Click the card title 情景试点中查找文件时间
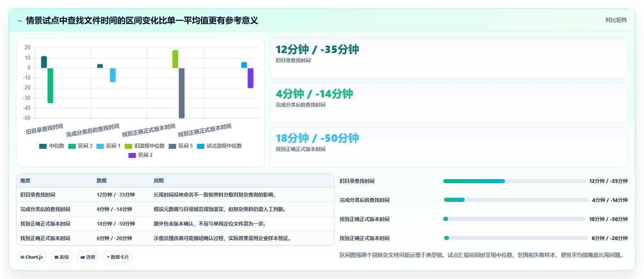The height and width of the screenshot is (279, 644). click(142, 20)
